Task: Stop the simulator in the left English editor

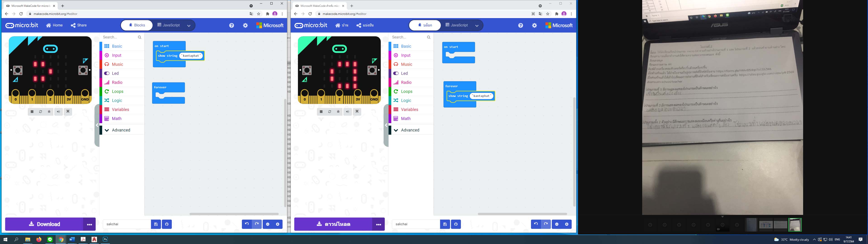Action: [32, 112]
